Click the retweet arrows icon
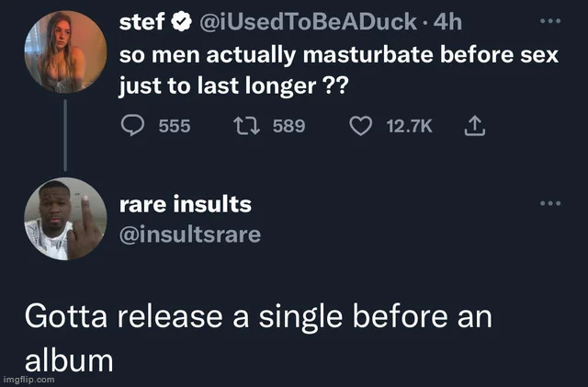This screenshot has width=588, height=387. (246, 126)
